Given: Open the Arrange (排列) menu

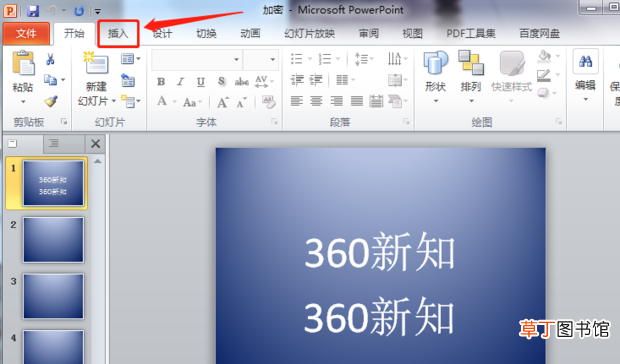Looking at the screenshot, I should tap(471, 76).
